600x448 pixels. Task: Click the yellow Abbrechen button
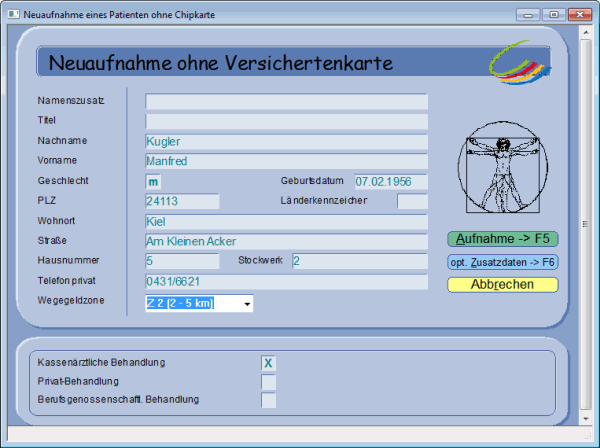click(x=502, y=284)
